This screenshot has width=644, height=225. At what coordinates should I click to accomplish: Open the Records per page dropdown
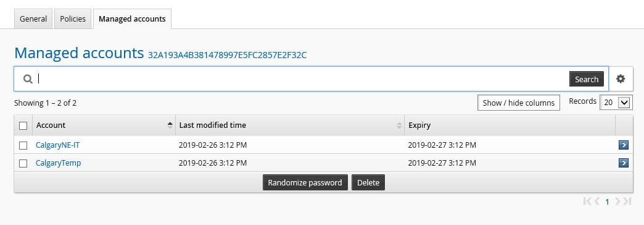pyautogui.click(x=616, y=103)
